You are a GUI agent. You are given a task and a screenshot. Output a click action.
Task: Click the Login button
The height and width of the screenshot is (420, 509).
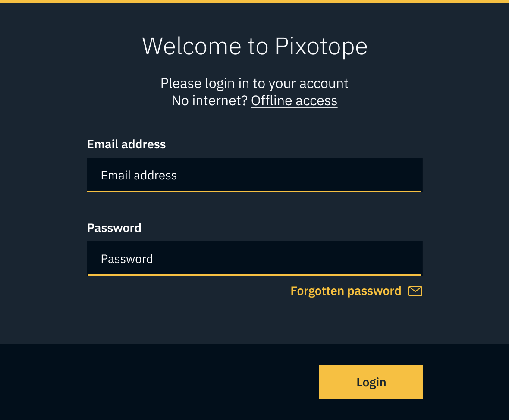pyautogui.click(x=371, y=382)
